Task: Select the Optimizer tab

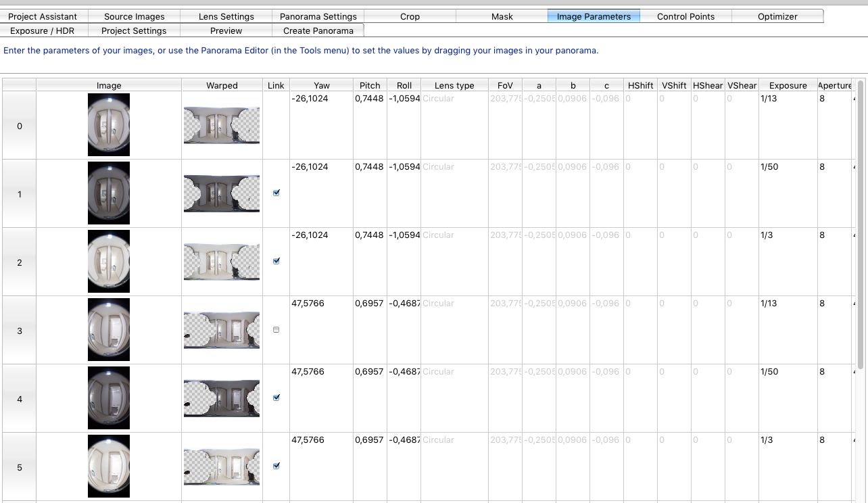Action: (777, 16)
